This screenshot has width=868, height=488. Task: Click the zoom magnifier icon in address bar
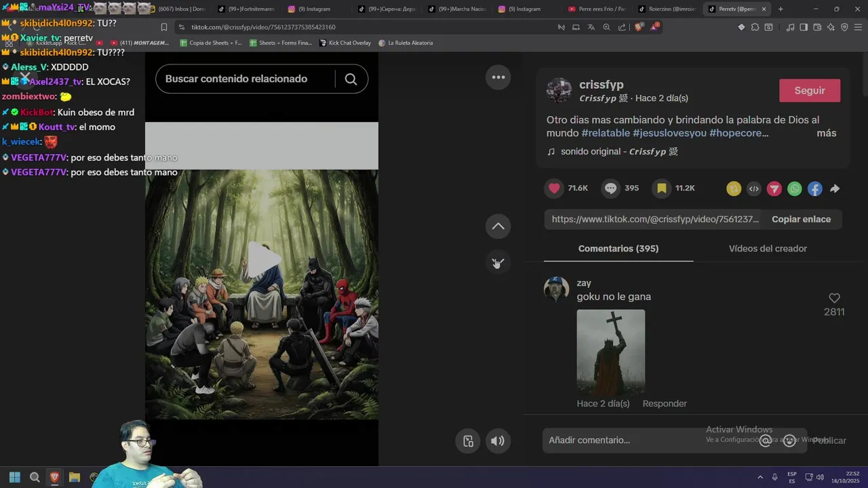(x=607, y=27)
